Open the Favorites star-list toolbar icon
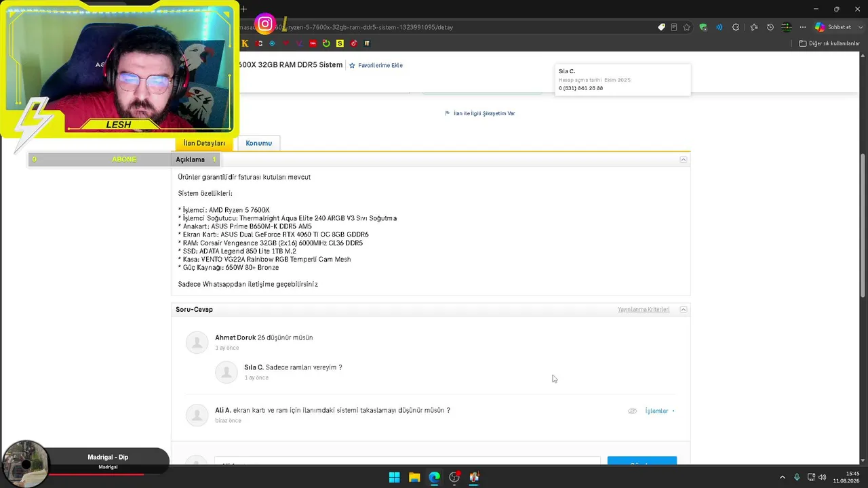This screenshot has height=488, width=868. pyautogui.click(x=754, y=27)
